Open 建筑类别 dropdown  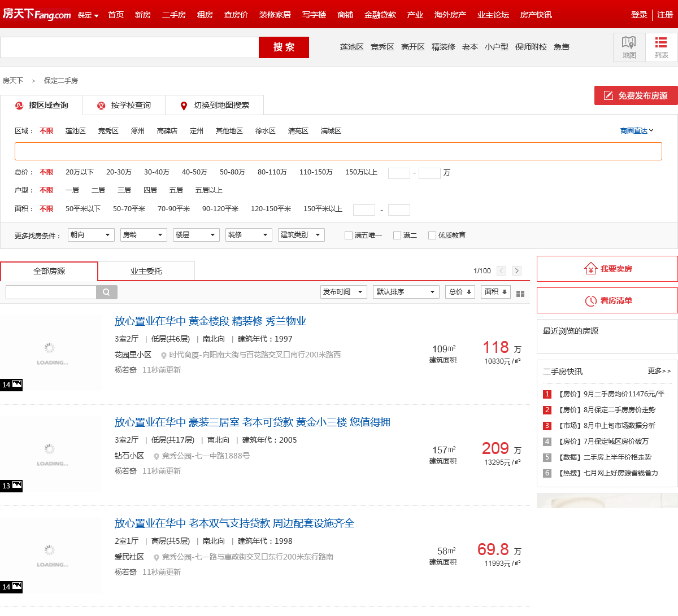(301, 235)
